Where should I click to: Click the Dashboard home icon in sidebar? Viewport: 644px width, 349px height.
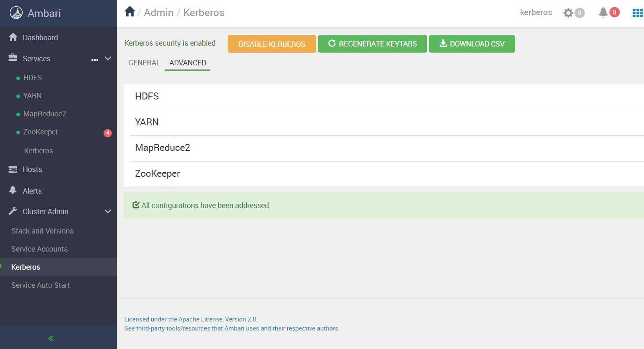tap(13, 37)
